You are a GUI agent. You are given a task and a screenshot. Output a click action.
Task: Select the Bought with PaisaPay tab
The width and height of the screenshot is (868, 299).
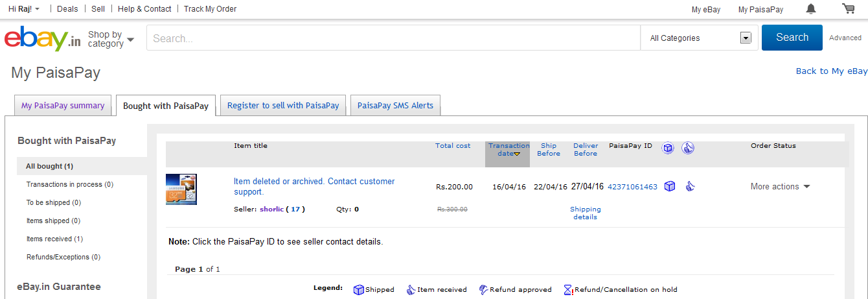[166, 106]
